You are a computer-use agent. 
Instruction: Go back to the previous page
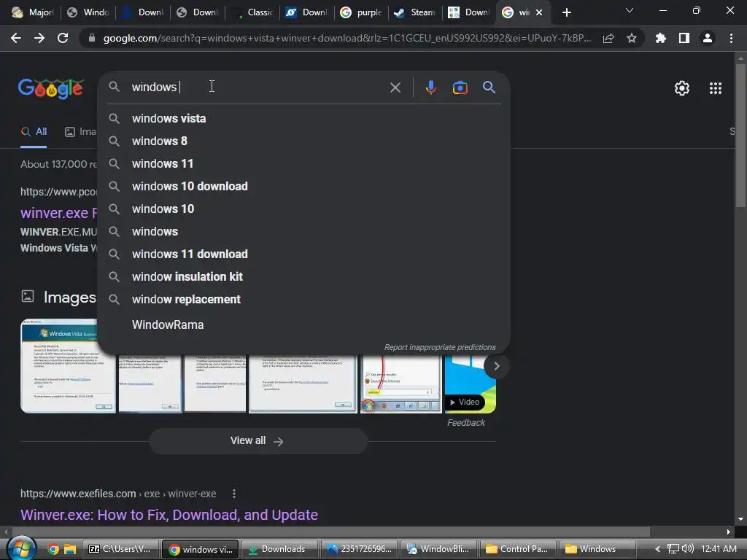click(16, 38)
